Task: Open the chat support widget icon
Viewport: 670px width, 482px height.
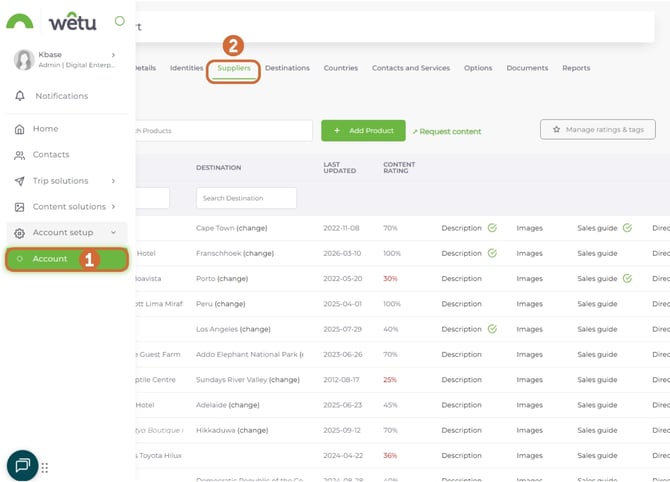Action: [x=22, y=465]
